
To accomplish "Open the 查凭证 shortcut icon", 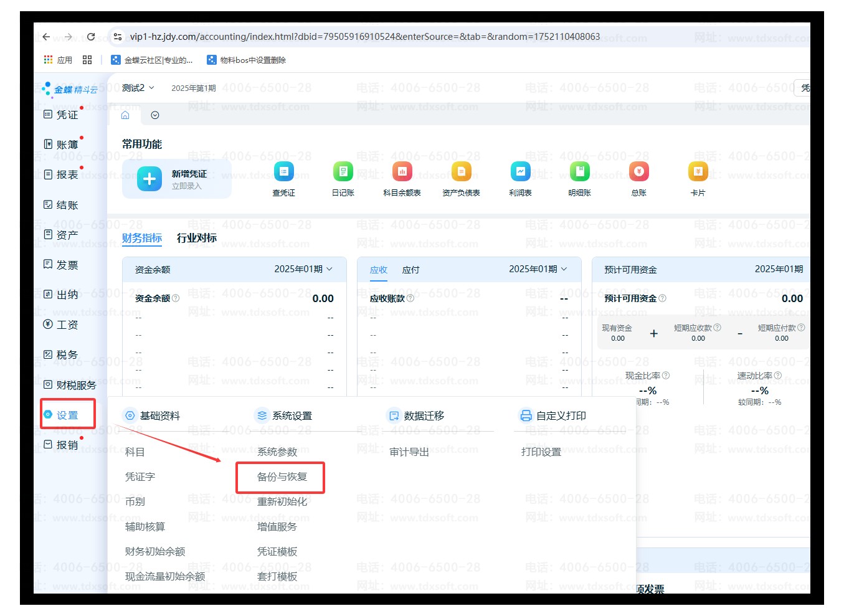I will pyautogui.click(x=283, y=171).
